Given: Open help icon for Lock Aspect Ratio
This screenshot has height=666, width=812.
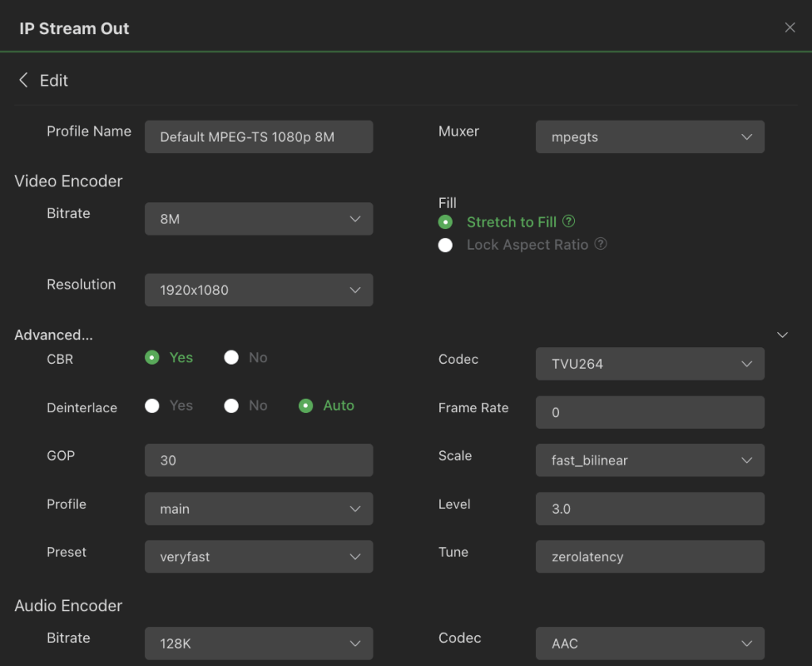Looking at the screenshot, I should (600, 244).
